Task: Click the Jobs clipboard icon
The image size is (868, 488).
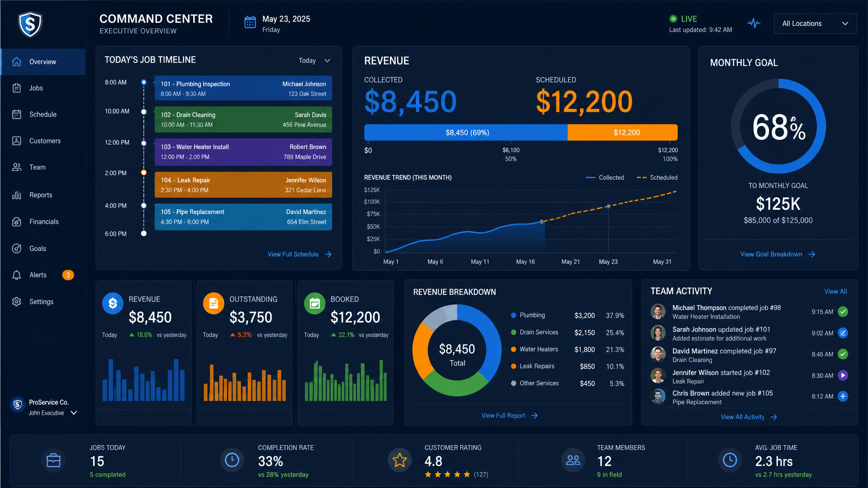Action: pos(17,88)
